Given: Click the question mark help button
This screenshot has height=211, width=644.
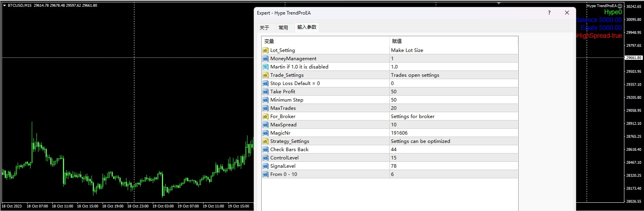Looking at the screenshot, I should tap(549, 13).
